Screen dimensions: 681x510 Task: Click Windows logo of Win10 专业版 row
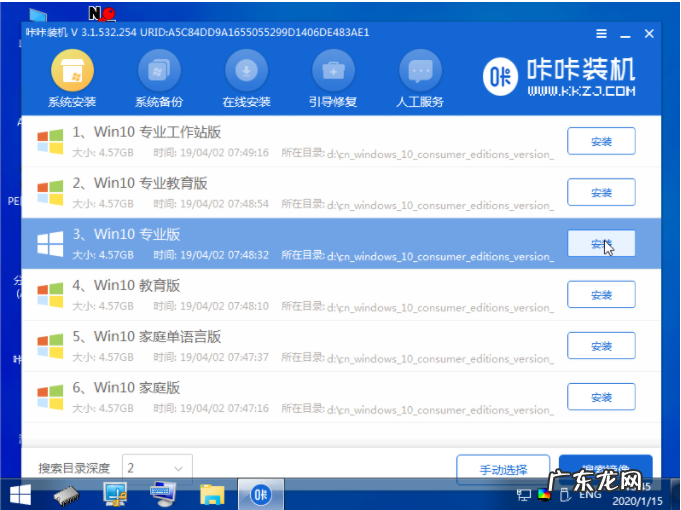[50, 243]
